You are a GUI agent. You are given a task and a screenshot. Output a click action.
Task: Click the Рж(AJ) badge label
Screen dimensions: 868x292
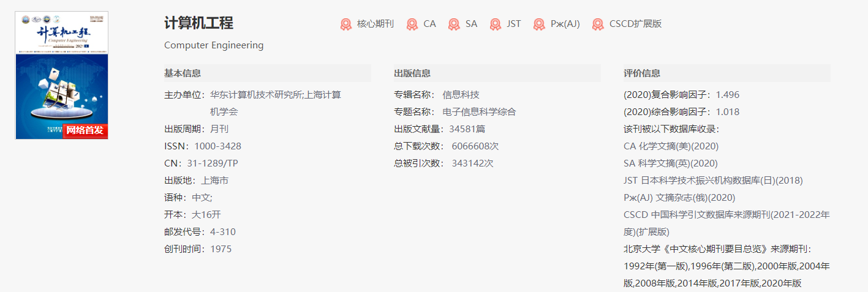click(565, 24)
